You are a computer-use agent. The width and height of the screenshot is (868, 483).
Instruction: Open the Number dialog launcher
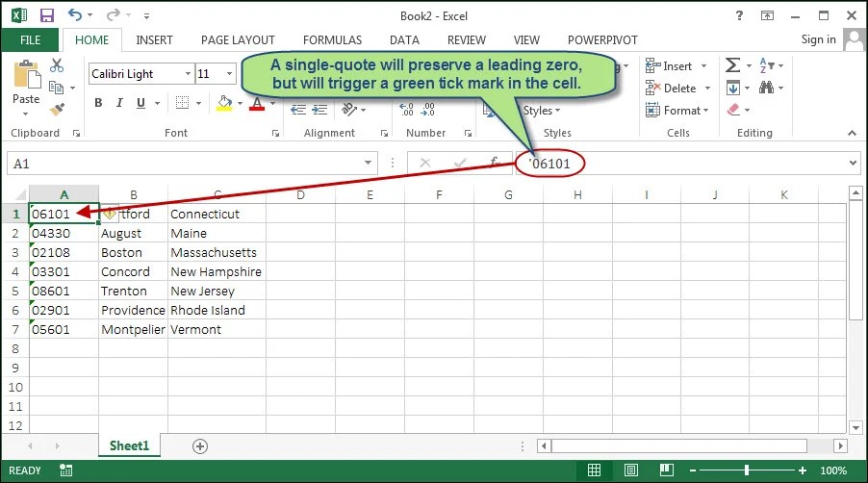tap(468, 134)
